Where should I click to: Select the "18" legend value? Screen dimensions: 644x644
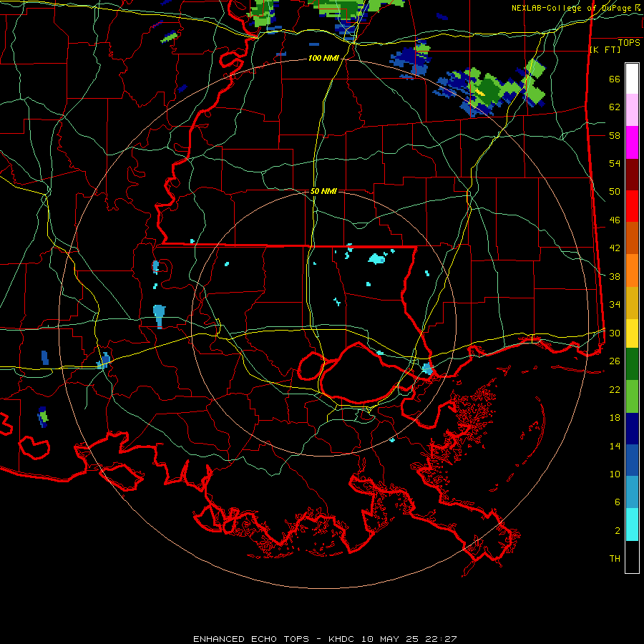click(x=615, y=418)
